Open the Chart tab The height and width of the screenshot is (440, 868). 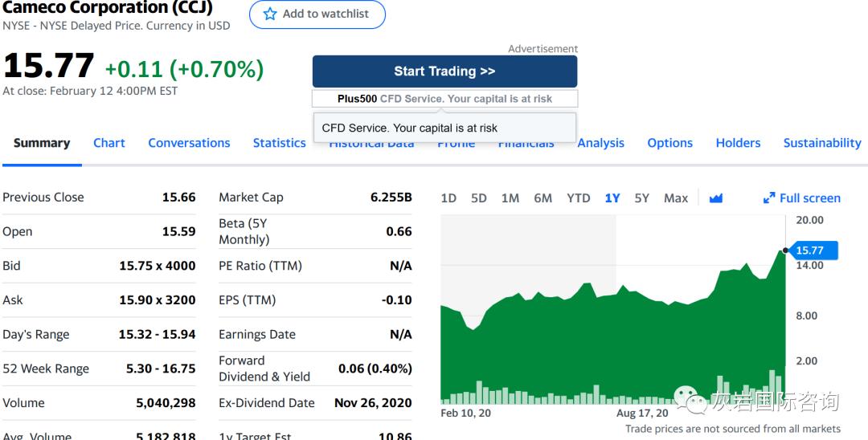point(109,143)
